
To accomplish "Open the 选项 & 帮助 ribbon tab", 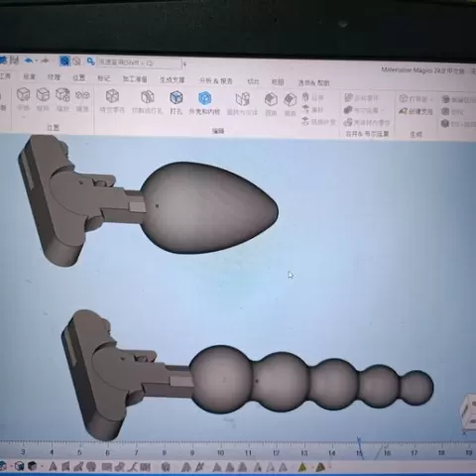I will click(313, 82).
